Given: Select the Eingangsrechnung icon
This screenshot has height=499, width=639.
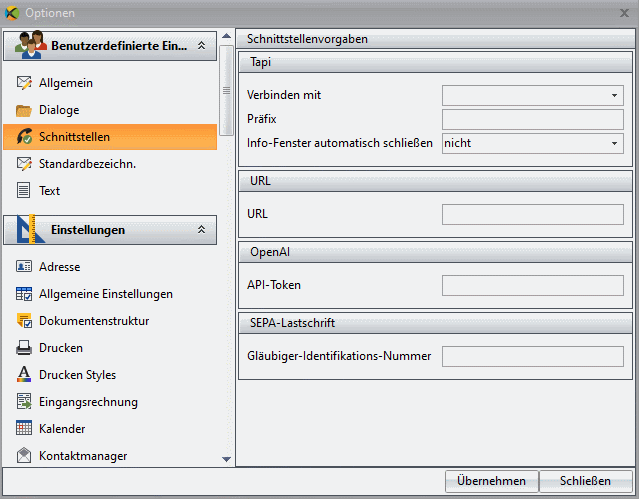Looking at the screenshot, I should [x=24, y=402].
